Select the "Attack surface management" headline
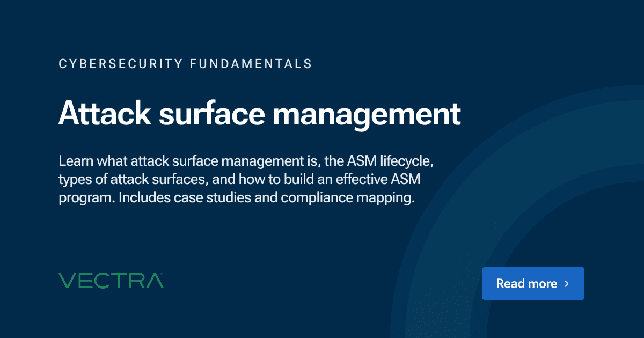Viewport: 644px width, 338px height. tap(260, 113)
